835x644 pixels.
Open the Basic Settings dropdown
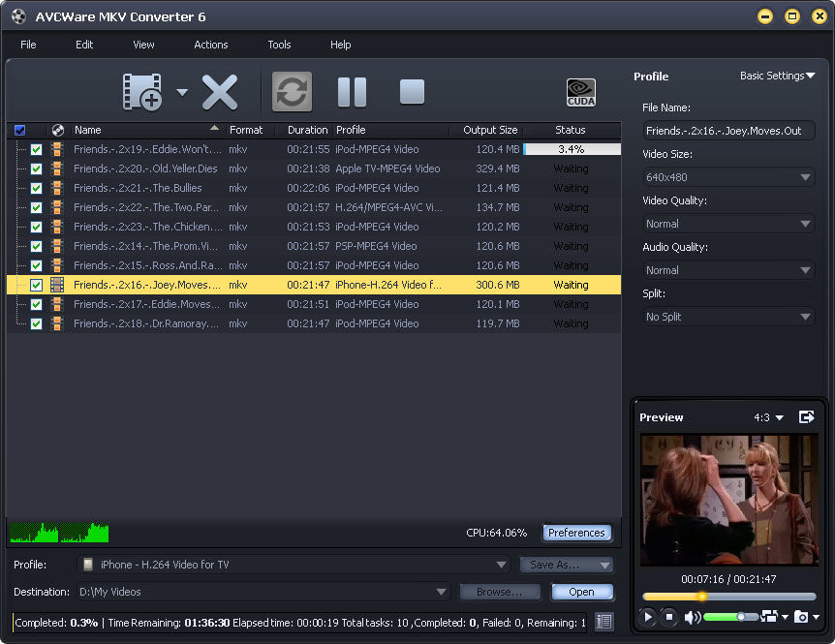[x=777, y=76]
